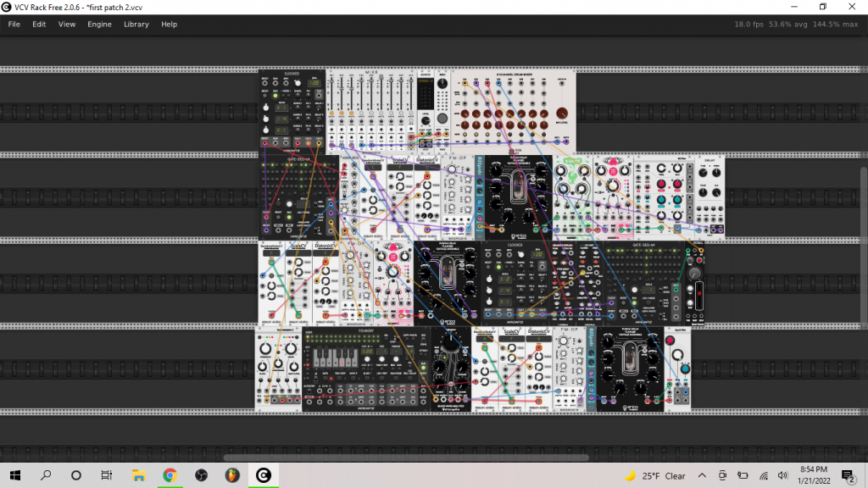Open the Engine menu
868x488 pixels.
pyautogui.click(x=100, y=25)
